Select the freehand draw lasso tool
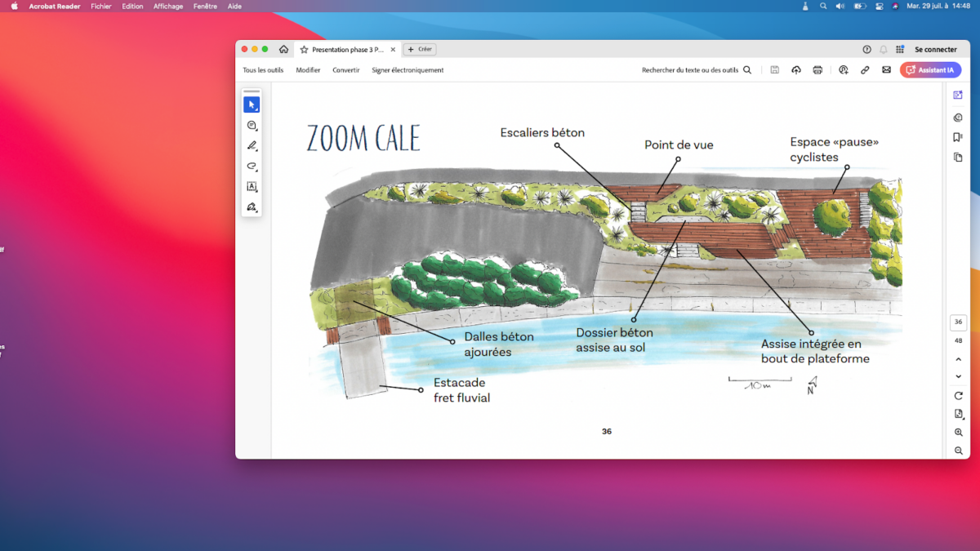Viewport: 980px width, 551px height. pyautogui.click(x=252, y=167)
